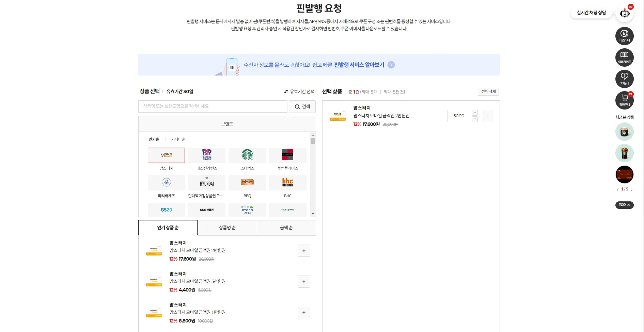Open the 이용가이드 guide icon
The height and width of the screenshot is (332, 644).
(x=624, y=57)
